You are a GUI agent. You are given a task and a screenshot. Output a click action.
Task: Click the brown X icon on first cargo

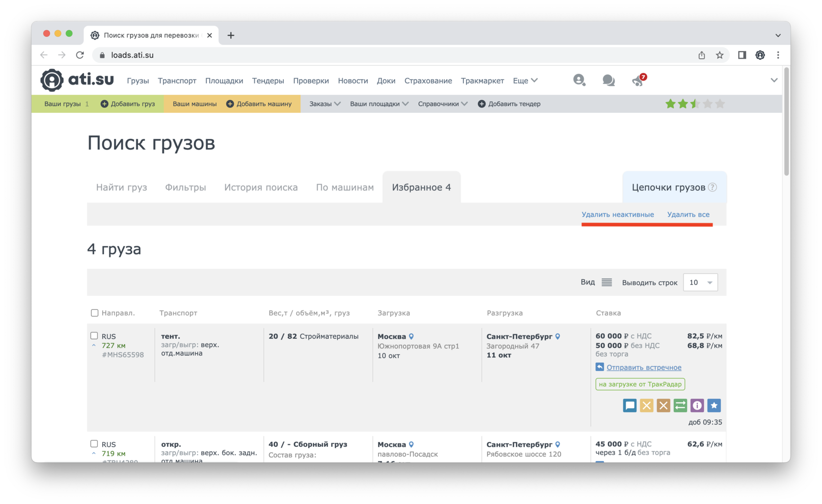[663, 405]
